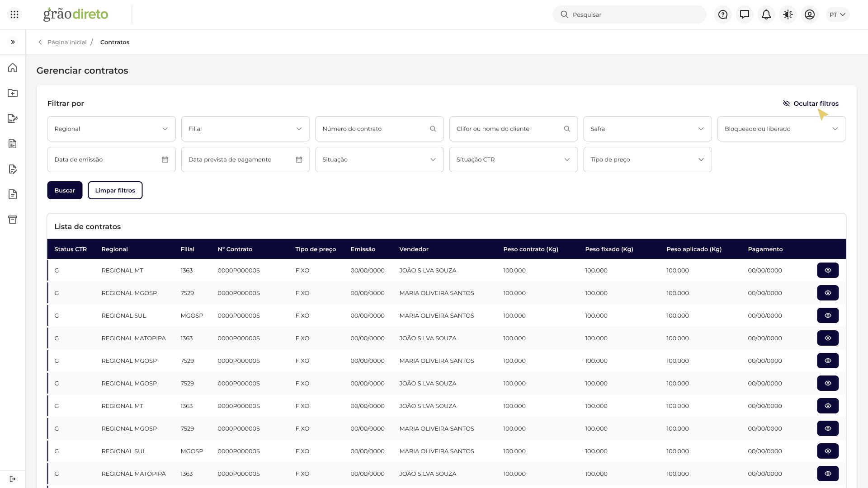Go to home icon in sidebar
The height and width of the screenshot is (488, 868).
pos(13,68)
